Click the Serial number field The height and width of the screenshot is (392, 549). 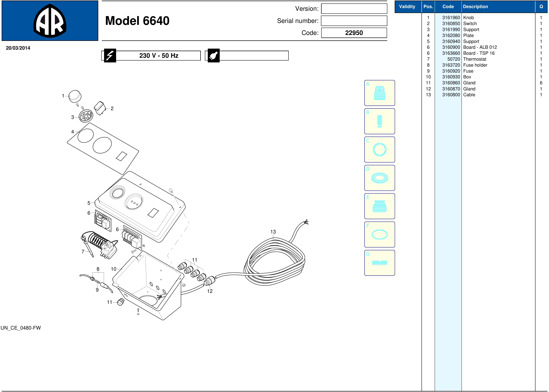pos(354,21)
